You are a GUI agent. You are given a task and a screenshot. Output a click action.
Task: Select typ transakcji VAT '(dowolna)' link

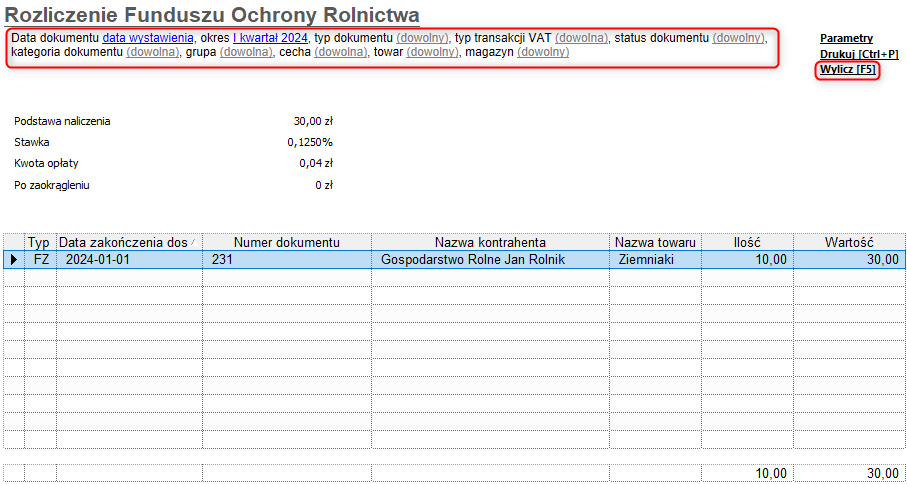pyautogui.click(x=581, y=39)
